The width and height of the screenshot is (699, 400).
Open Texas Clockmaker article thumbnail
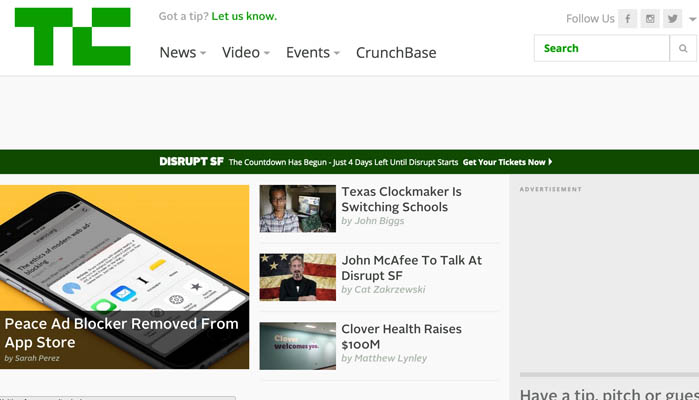tap(298, 209)
